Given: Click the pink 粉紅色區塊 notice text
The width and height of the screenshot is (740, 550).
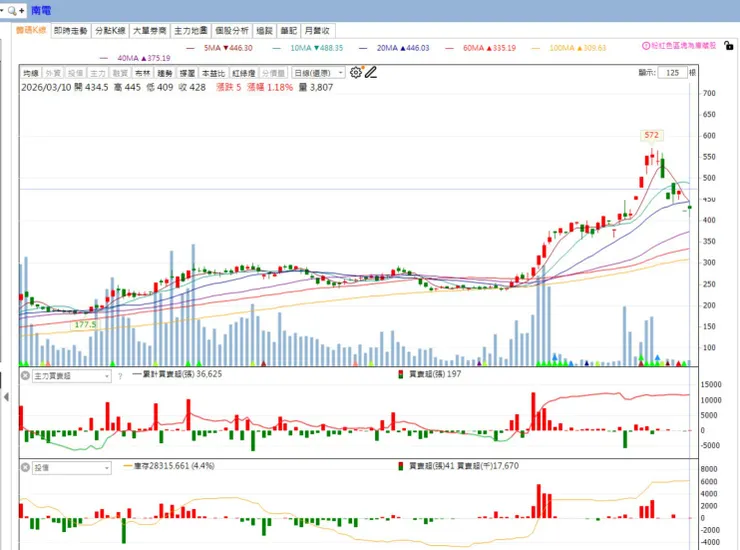Looking at the screenshot, I should tap(684, 46).
